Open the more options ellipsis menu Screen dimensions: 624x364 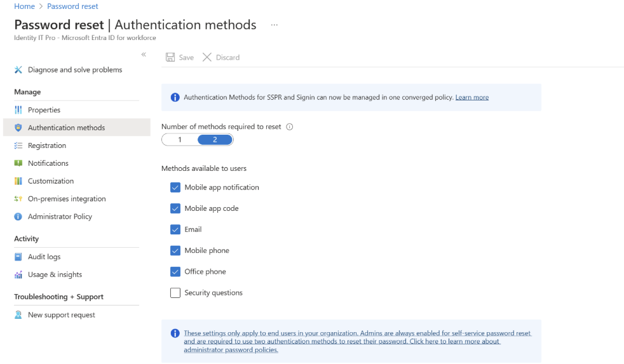[275, 25]
